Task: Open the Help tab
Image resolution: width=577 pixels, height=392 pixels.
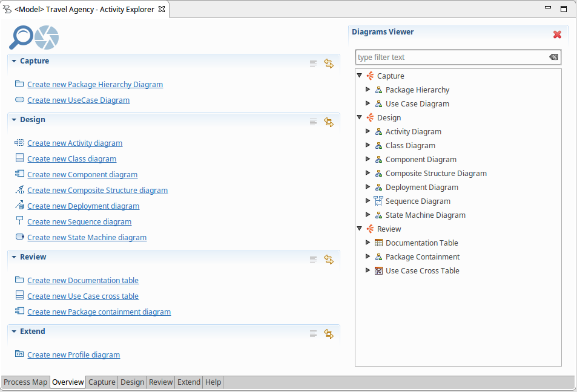Action: pyautogui.click(x=213, y=382)
